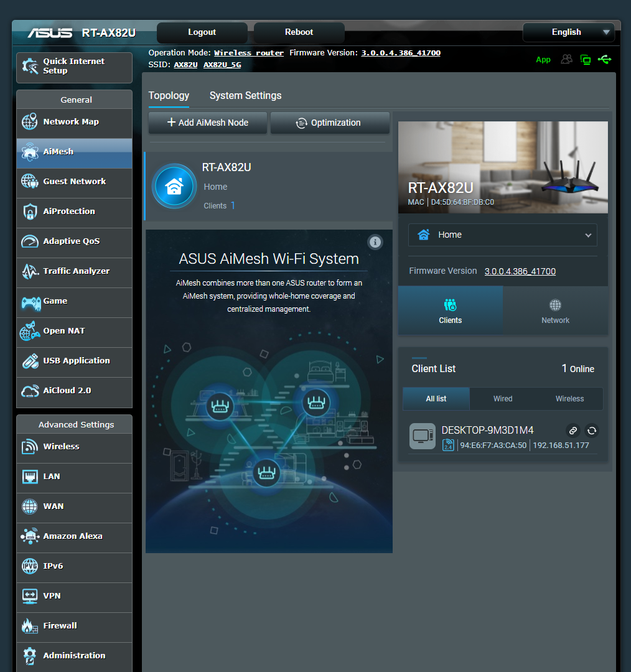Click the reconnect icon for DESKTOP-9M3D1M4

click(x=592, y=431)
